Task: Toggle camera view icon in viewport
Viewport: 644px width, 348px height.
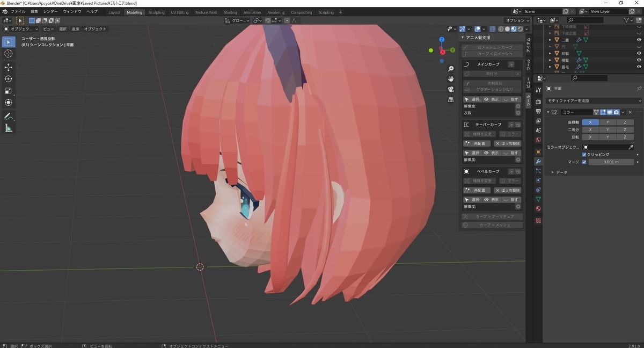Action: (x=451, y=89)
